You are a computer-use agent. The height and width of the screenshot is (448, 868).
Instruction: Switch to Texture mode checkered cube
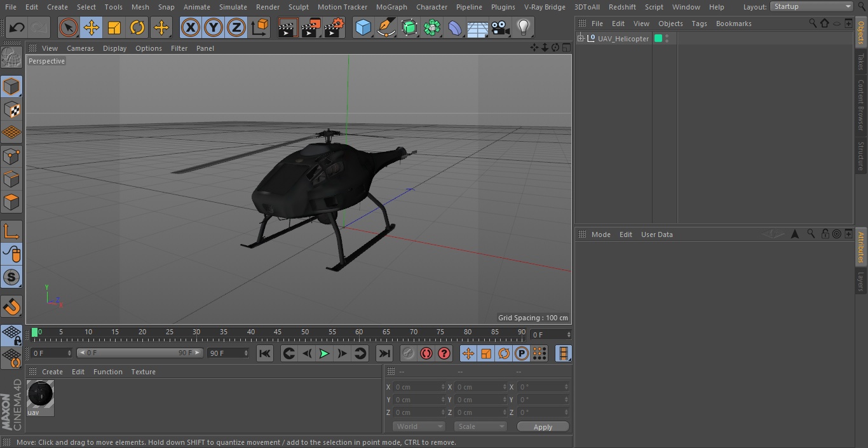point(11,109)
